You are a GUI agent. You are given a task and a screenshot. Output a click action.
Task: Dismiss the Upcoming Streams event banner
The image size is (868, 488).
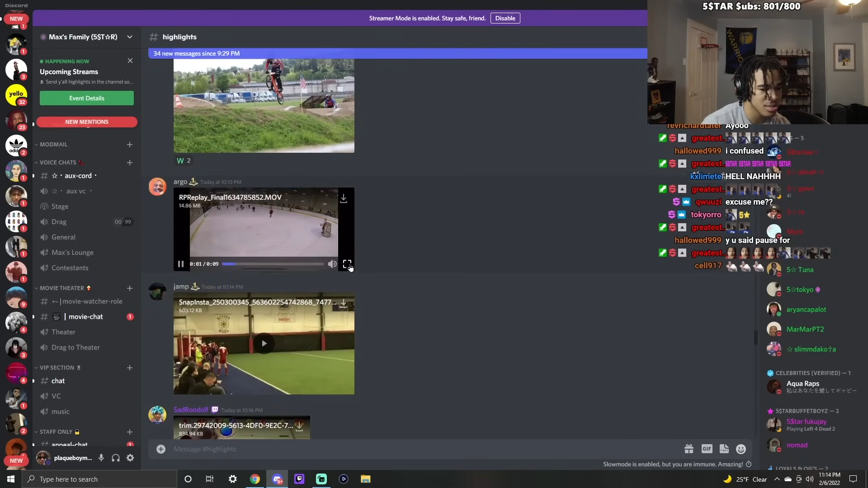130,61
